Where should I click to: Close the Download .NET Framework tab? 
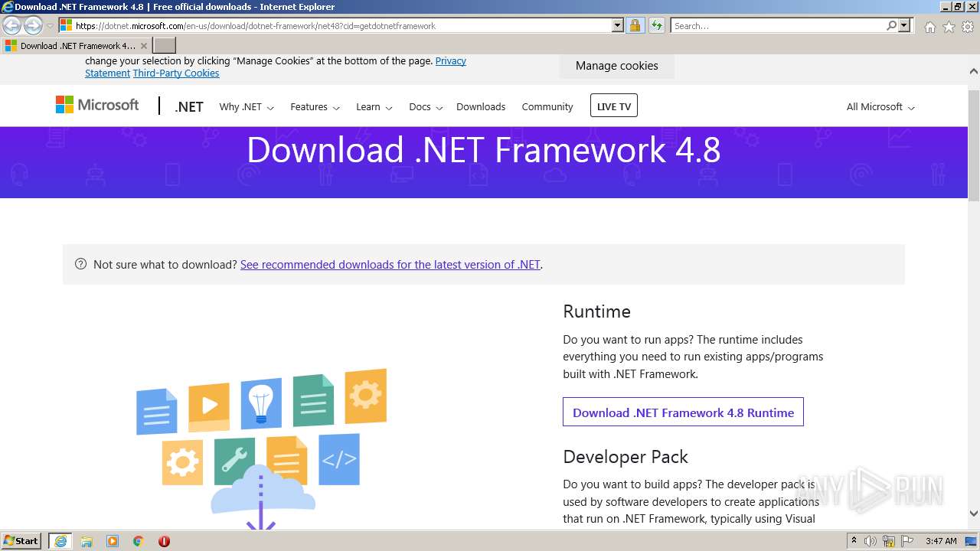click(x=144, y=46)
